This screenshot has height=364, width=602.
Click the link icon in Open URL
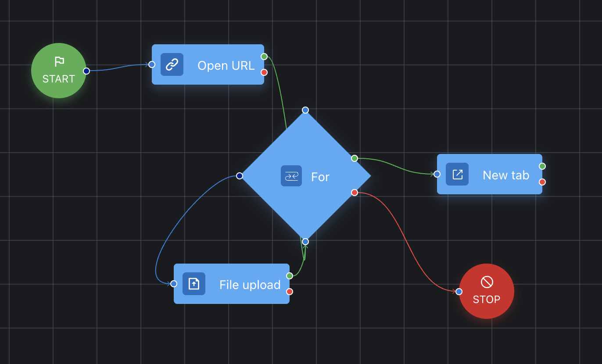(172, 64)
